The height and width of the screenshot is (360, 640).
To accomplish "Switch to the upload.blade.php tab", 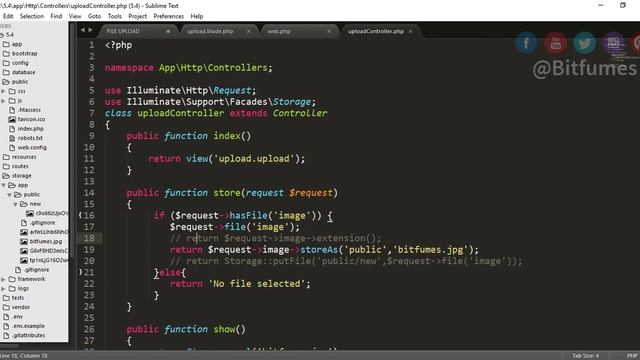I will click(x=217, y=31).
